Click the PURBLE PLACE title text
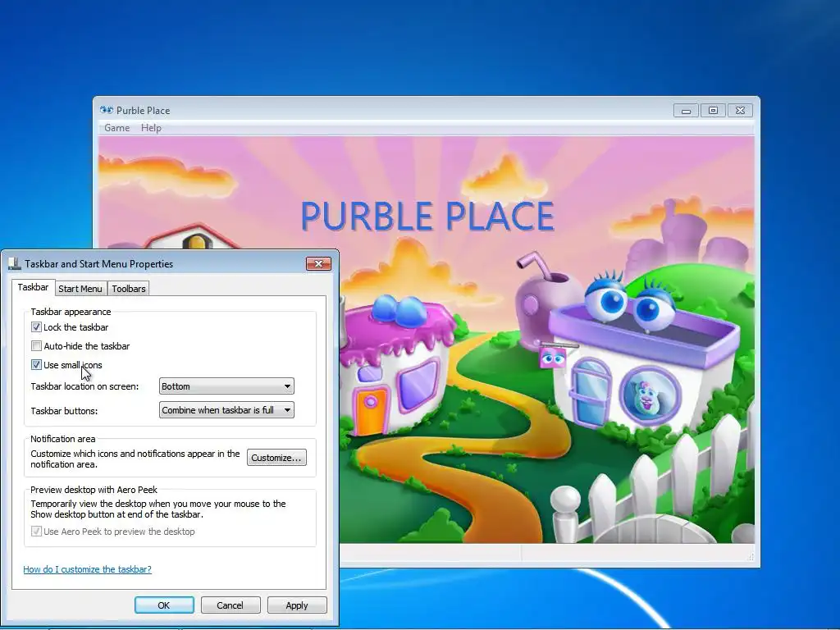 [427, 216]
